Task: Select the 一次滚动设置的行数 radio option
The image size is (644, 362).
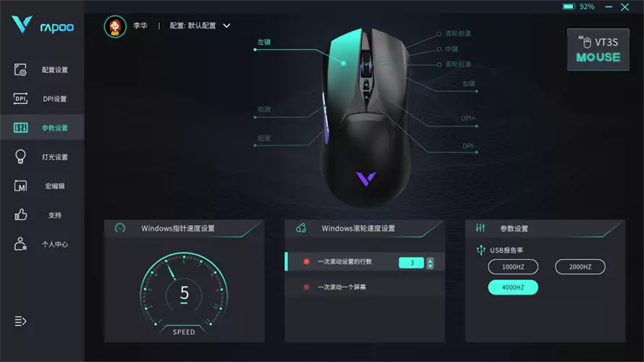Action: pos(306,262)
